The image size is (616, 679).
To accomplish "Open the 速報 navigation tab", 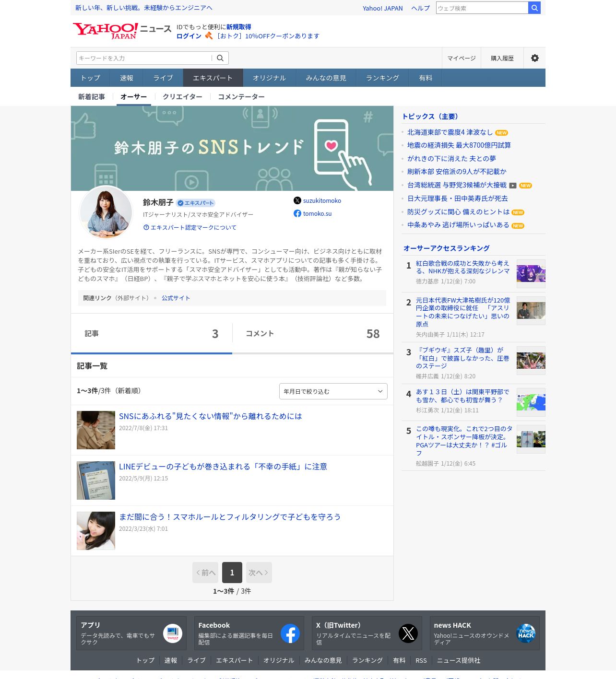I will (x=127, y=78).
